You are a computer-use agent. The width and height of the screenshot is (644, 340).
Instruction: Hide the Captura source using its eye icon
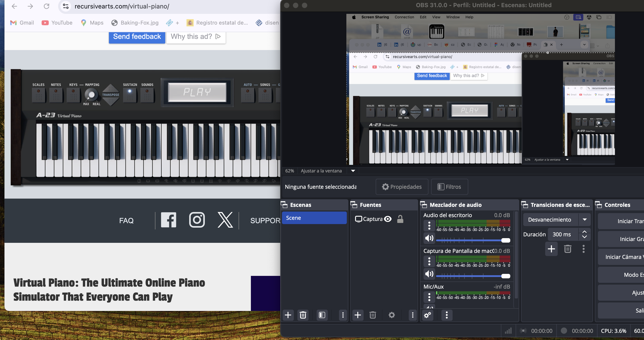(x=388, y=219)
